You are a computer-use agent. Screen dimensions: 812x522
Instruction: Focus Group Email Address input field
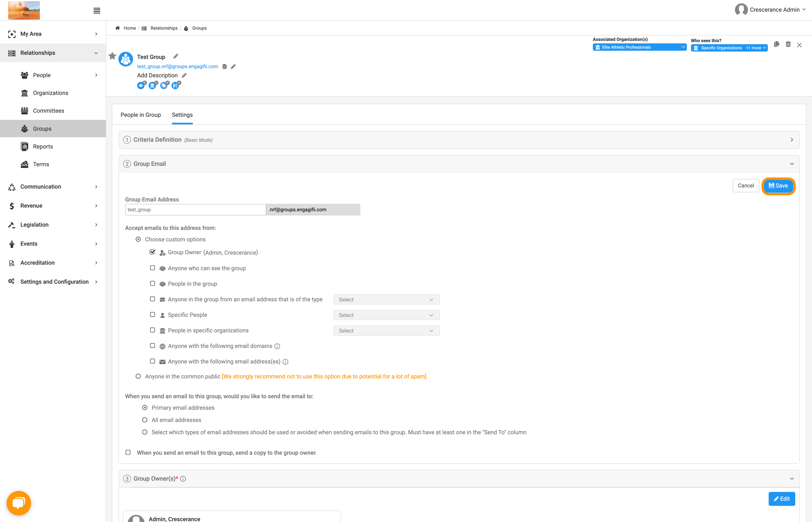195,209
